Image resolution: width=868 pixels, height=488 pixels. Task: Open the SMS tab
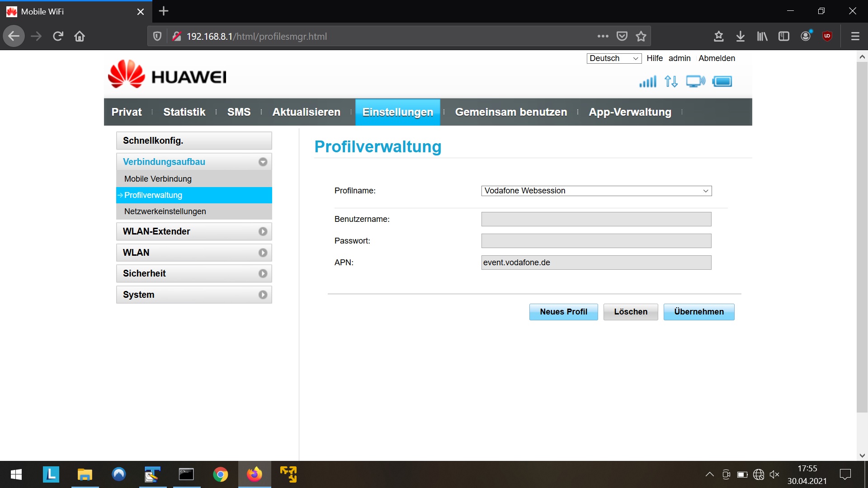(x=239, y=112)
